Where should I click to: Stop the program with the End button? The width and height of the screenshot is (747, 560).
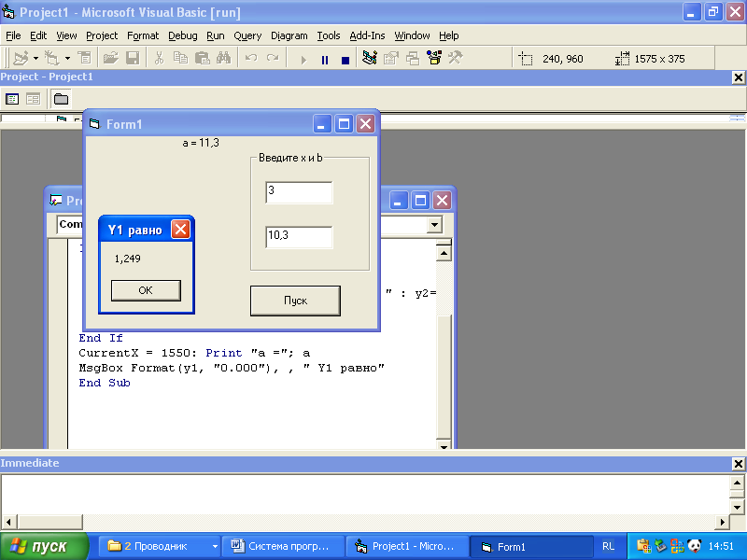coord(345,60)
